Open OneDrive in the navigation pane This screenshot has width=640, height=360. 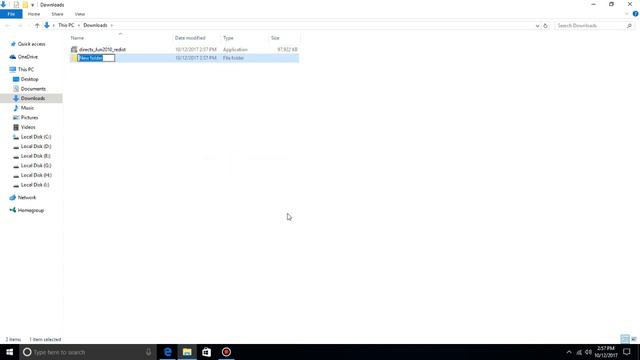pyautogui.click(x=27, y=57)
